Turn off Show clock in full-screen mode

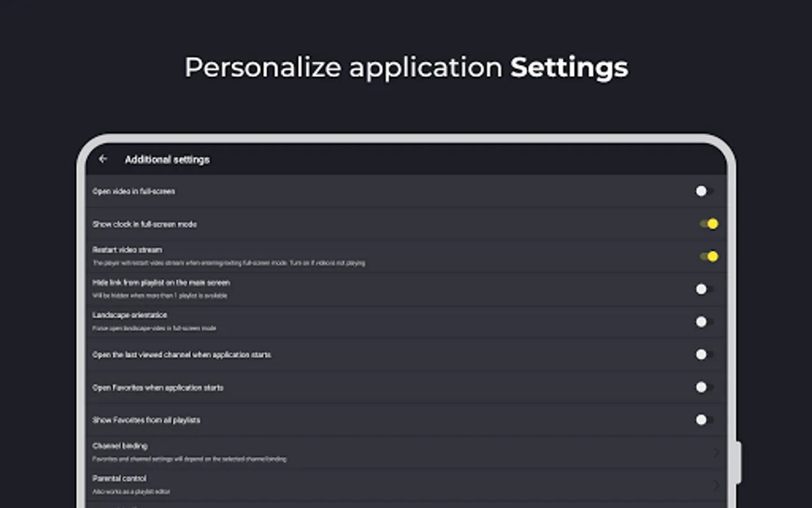point(708,224)
